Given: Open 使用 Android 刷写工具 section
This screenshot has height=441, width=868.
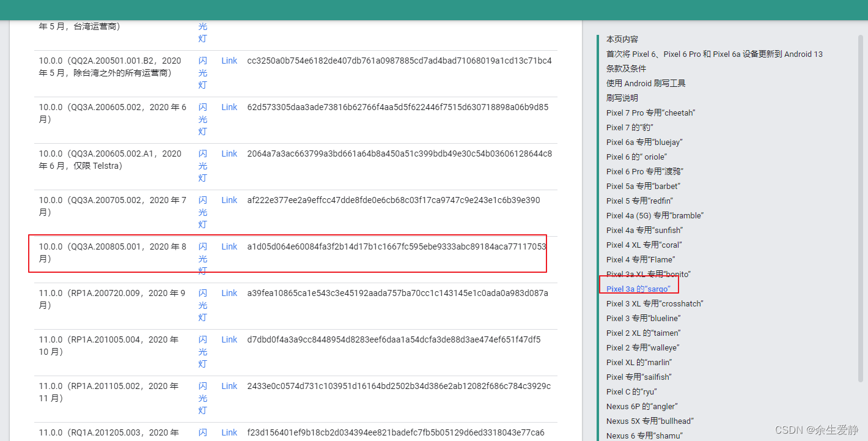Looking at the screenshot, I should tap(646, 83).
